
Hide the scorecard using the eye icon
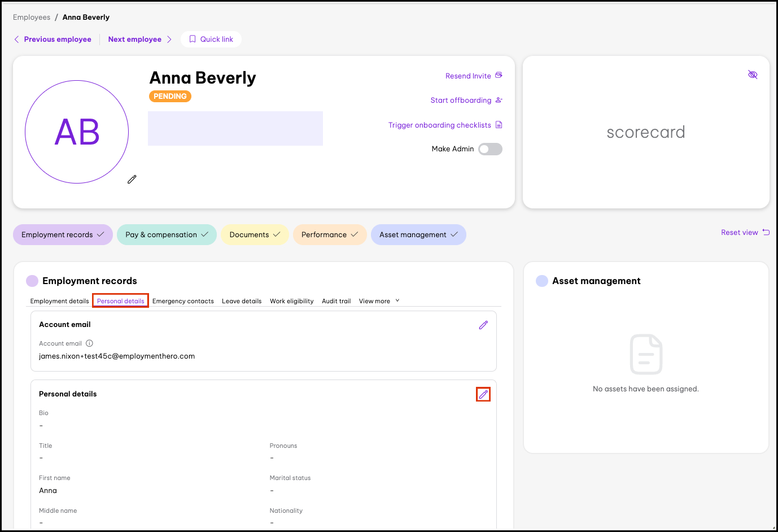click(753, 74)
